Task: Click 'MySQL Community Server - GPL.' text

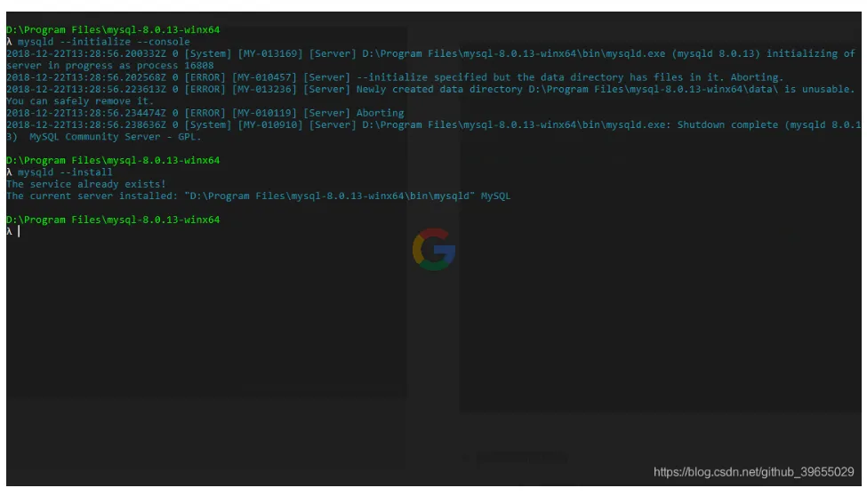Action: click(x=116, y=137)
